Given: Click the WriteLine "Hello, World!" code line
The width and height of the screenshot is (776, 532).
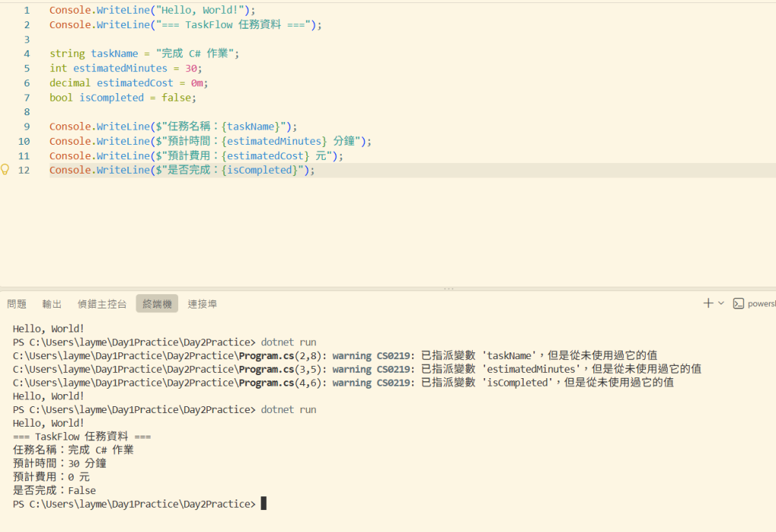Looking at the screenshot, I should point(152,10).
